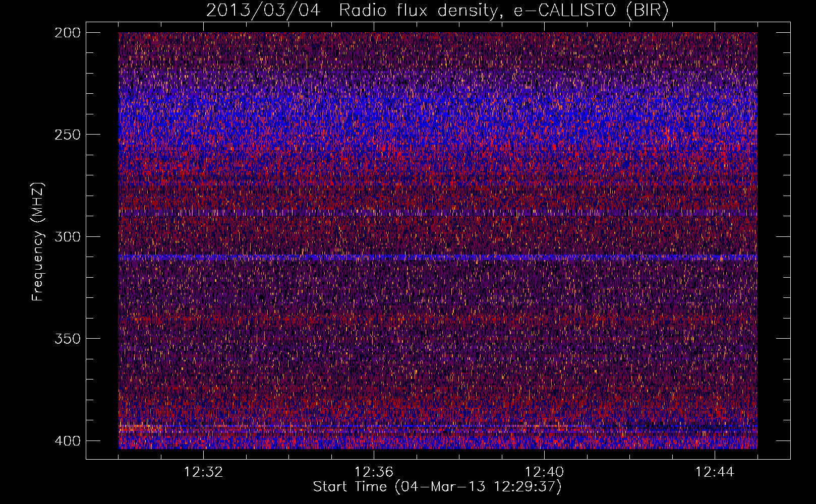The image size is (816, 504).
Task: Click the 400 frequency tick label
Action: coord(67,440)
